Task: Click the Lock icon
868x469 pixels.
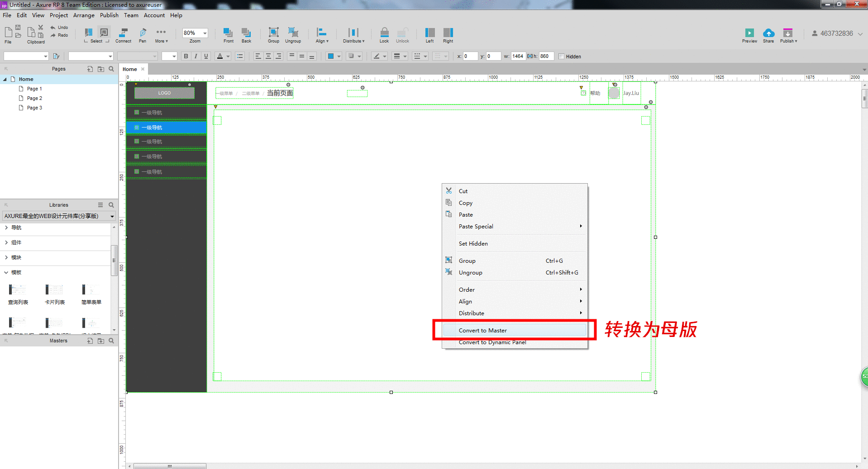Action: 384,33
